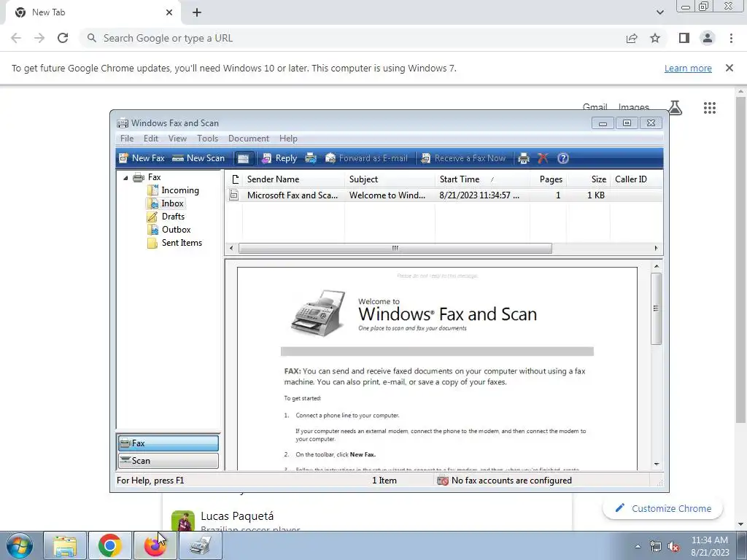Viewport: 747px width, 560px height.
Task: Show hidden system tray icons
Action: 638,546
